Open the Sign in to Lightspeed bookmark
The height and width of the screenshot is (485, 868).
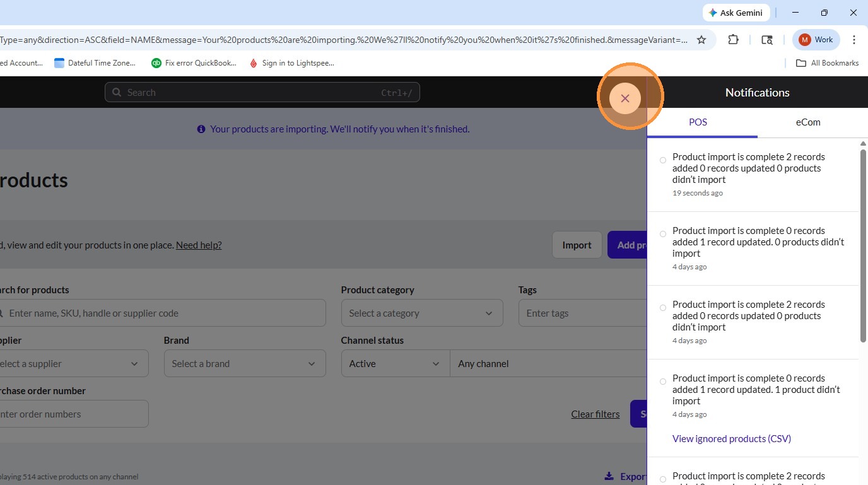(291, 63)
